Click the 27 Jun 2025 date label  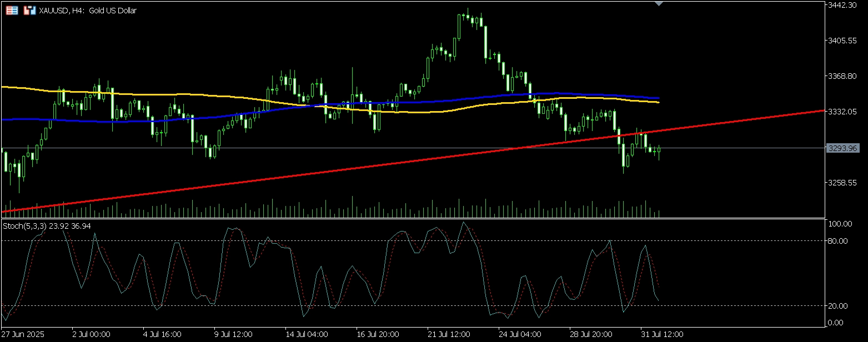23,335
